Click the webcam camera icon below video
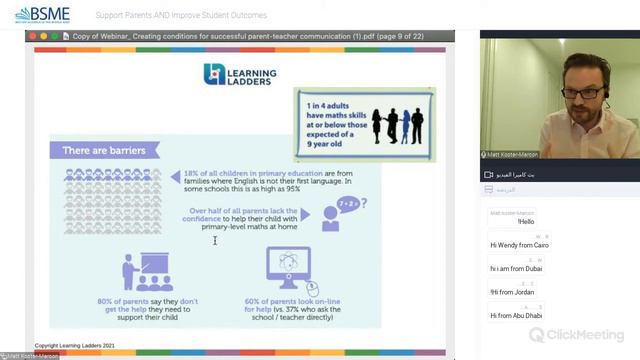 488,175
